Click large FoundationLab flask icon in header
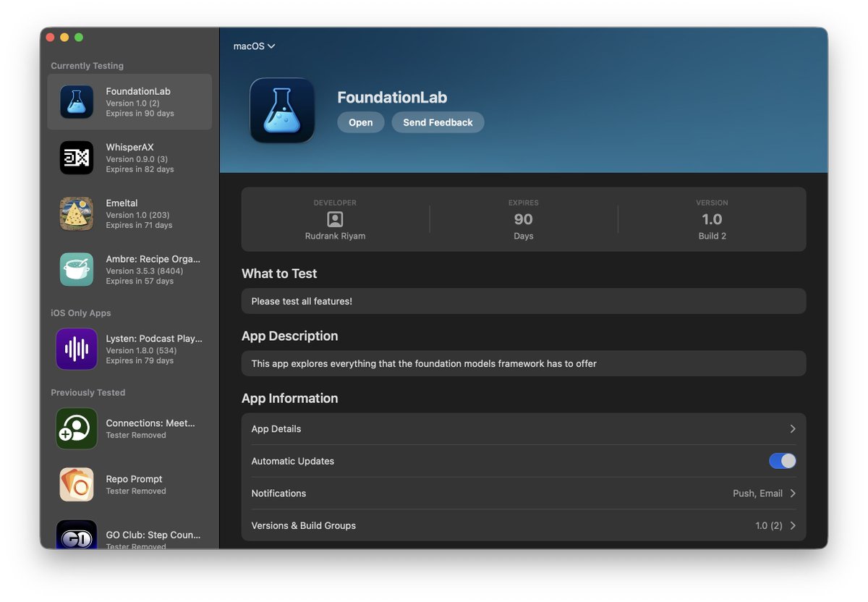This screenshot has width=868, height=602. [x=282, y=110]
